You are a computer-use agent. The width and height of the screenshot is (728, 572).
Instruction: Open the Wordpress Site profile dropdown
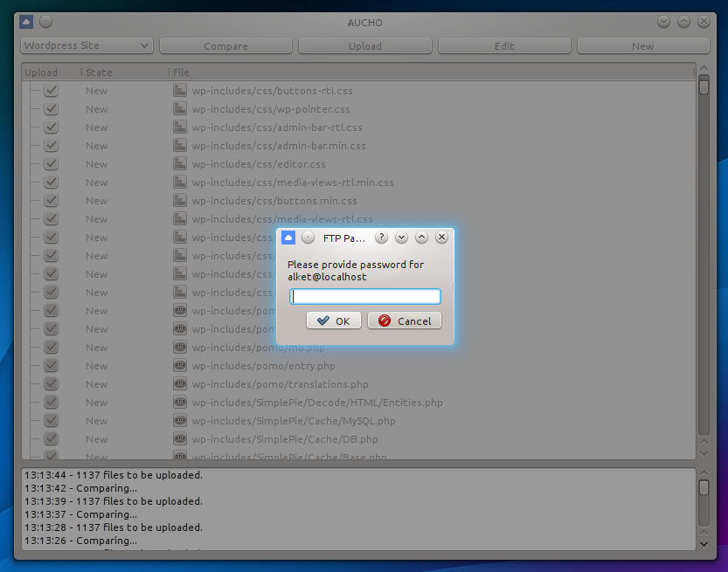point(87,45)
